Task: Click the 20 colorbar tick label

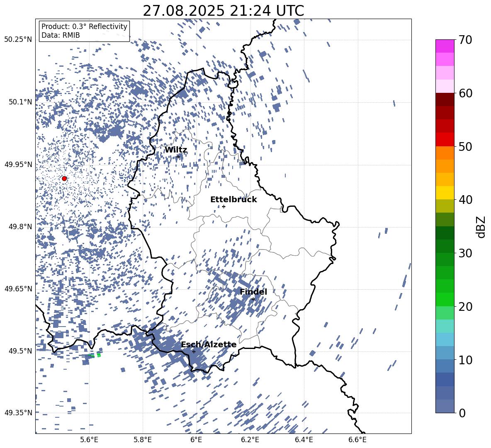Action: [x=465, y=307]
